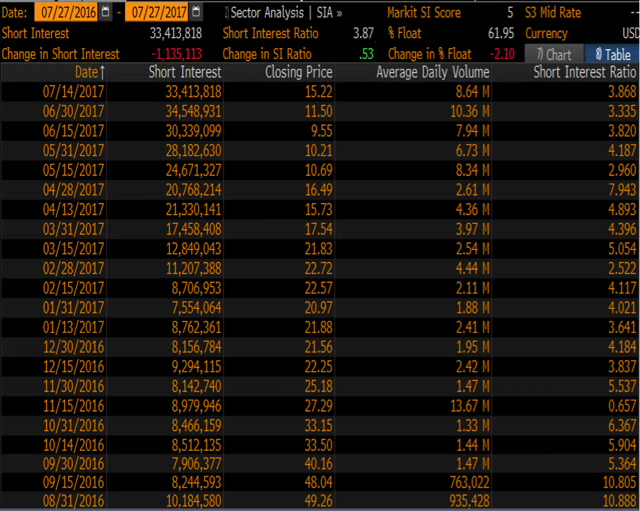Screen dimensions: 640x511
Task: Select the 04/13/2017 row date
Action: pyautogui.click(x=73, y=209)
